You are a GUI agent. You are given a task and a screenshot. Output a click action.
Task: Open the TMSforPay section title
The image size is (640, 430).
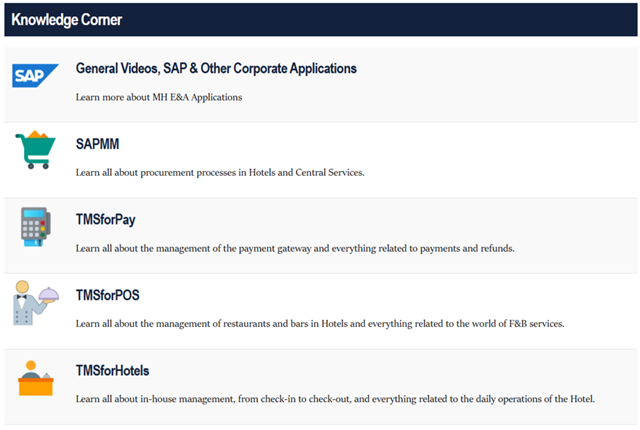(106, 219)
